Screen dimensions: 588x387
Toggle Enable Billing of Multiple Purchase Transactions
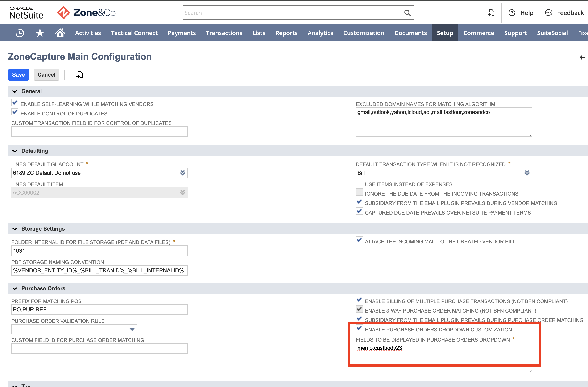pyautogui.click(x=359, y=300)
